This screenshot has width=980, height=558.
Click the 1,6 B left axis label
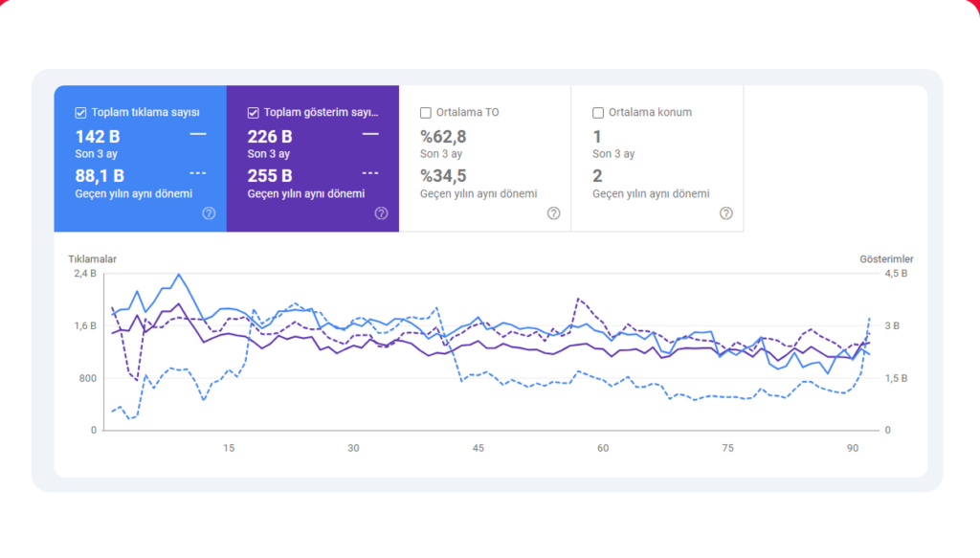click(85, 325)
